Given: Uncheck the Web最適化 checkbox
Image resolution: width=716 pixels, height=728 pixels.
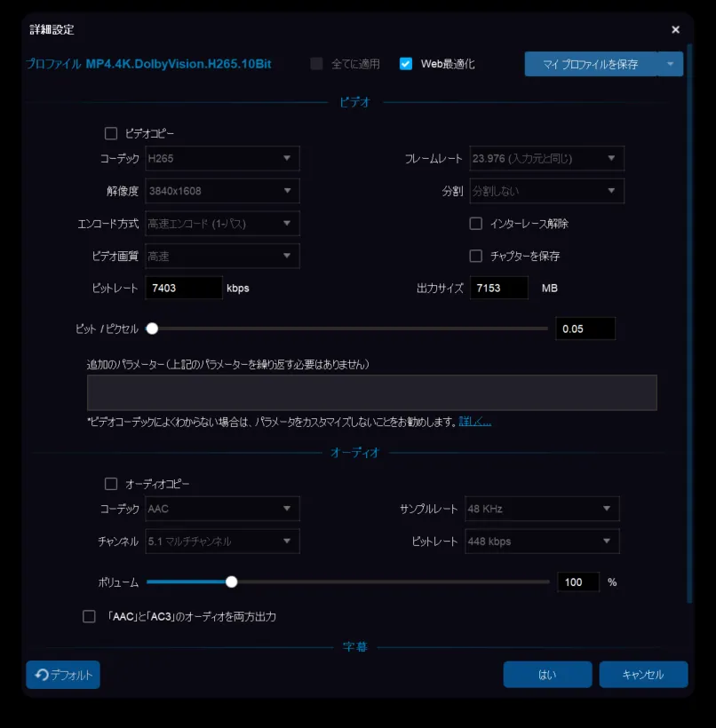Looking at the screenshot, I should (x=406, y=64).
